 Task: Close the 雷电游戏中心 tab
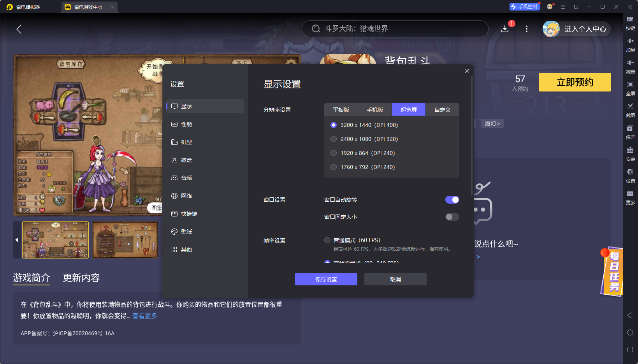coord(112,7)
